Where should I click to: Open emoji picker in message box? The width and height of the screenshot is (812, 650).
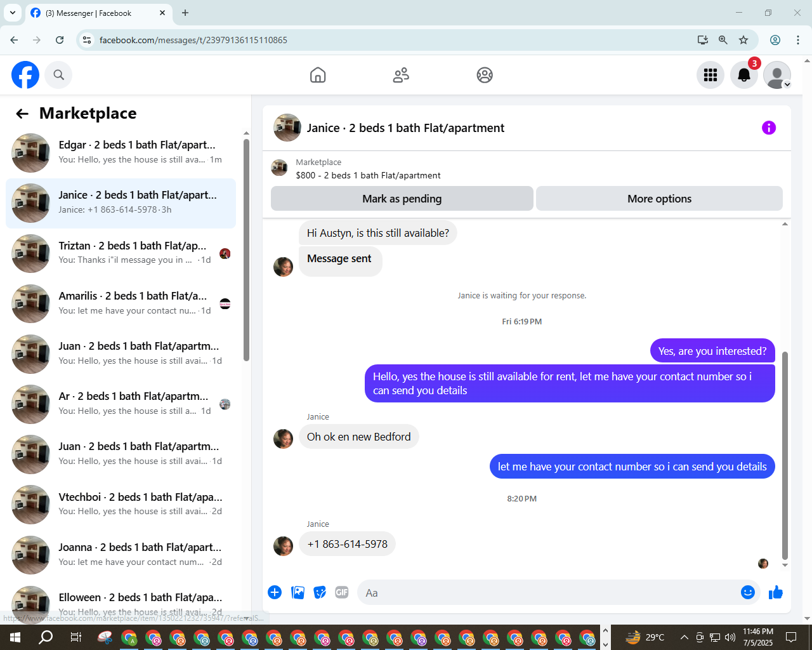tap(748, 592)
